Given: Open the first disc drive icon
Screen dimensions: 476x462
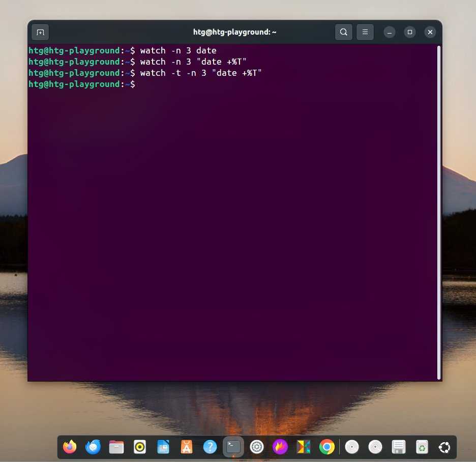Looking at the screenshot, I should pyautogui.click(x=352, y=447).
